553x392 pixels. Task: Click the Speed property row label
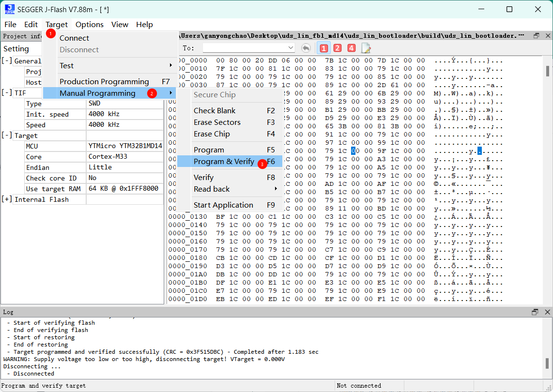pos(36,125)
